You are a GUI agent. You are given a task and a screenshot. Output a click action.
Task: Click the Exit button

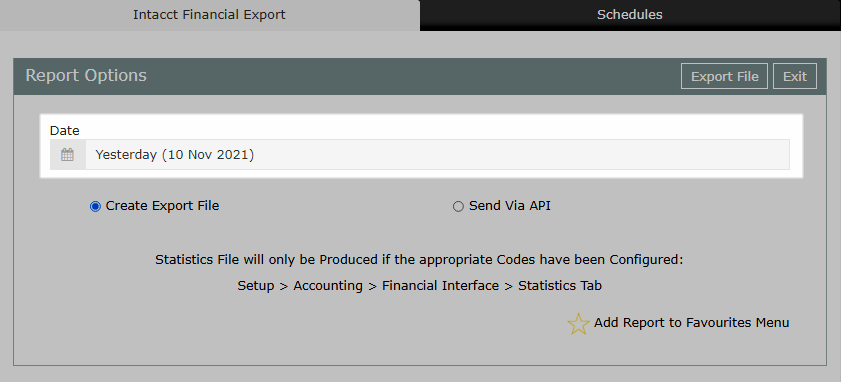795,76
